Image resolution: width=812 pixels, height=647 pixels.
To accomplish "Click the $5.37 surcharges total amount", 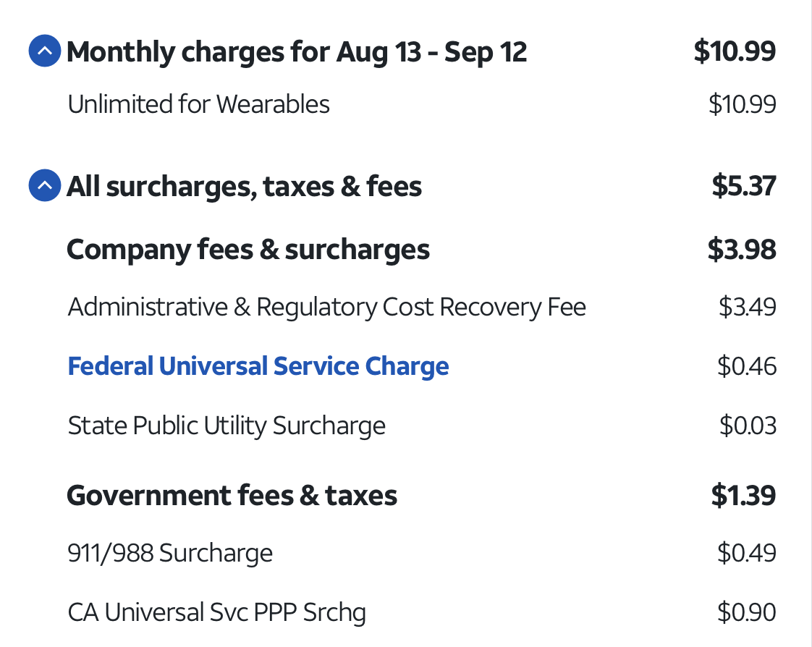I will coord(743,187).
